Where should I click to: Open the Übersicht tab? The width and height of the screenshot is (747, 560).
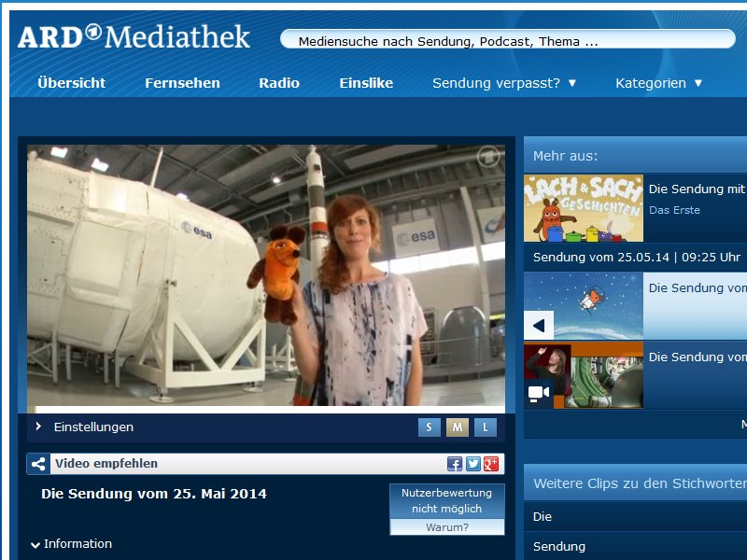pos(72,83)
